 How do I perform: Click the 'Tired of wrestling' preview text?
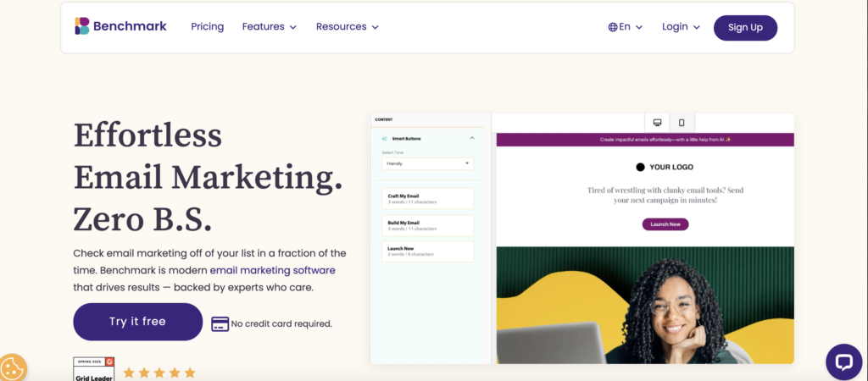(x=665, y=196)
